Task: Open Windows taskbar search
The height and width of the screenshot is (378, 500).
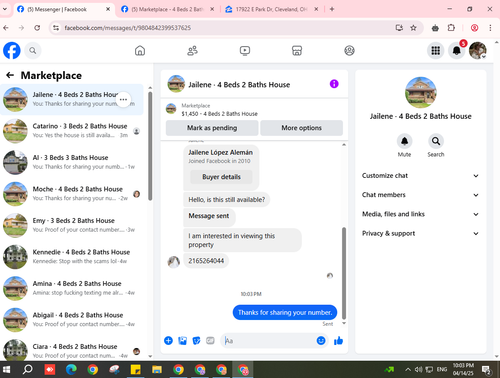Action: pos(28,369)
